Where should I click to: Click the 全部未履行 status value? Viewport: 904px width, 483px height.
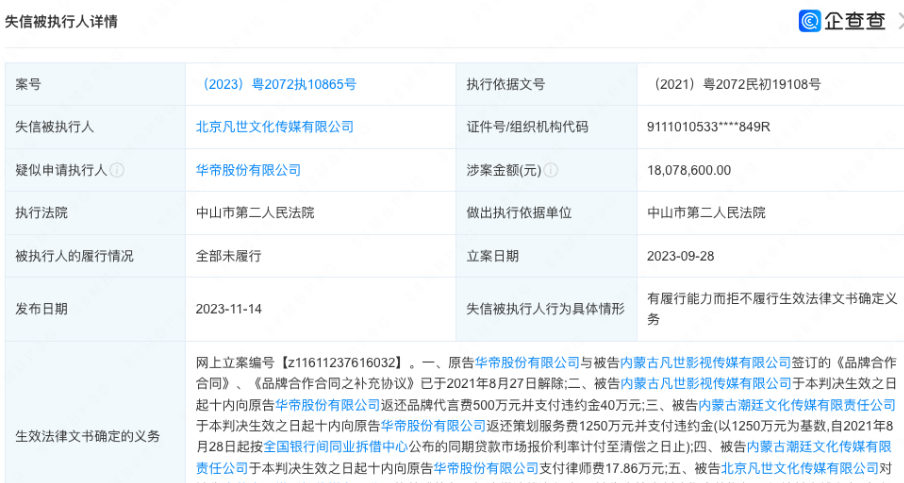point(228,256)
